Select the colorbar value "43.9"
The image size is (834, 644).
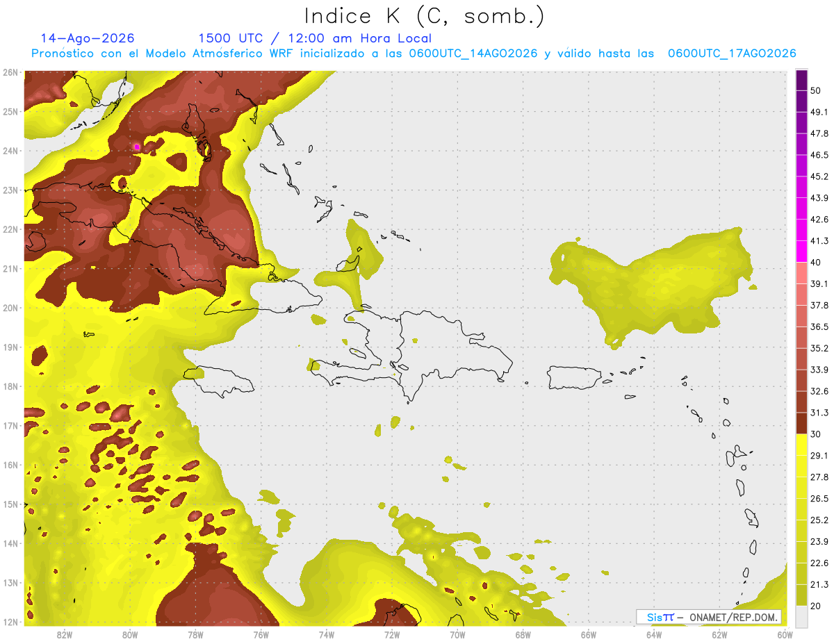click(x=819, y=198)
